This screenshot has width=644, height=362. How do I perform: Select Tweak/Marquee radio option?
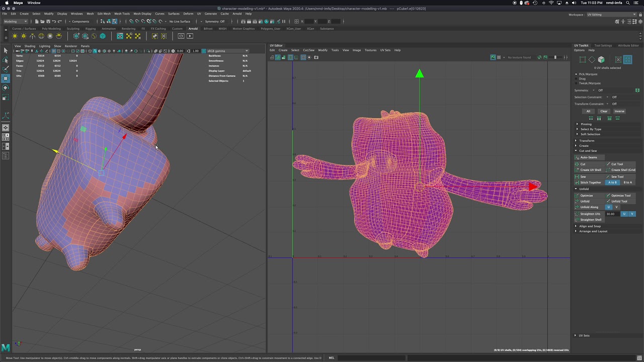point(576,83)
